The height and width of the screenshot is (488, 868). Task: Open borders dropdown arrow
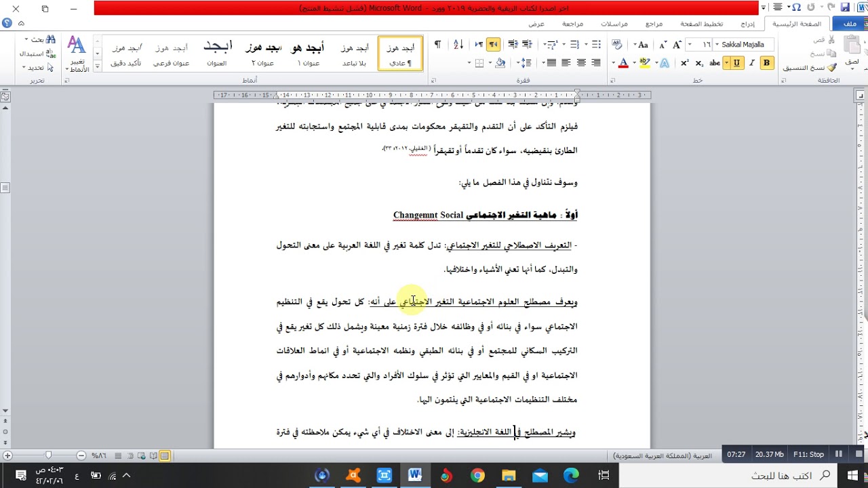tap(469, 62)
